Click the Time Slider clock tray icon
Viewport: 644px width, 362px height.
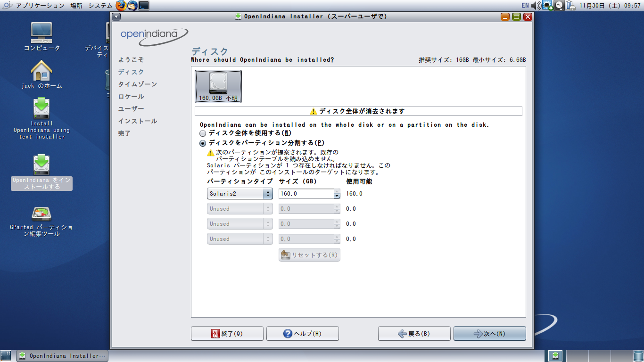(x=559, y=6)
